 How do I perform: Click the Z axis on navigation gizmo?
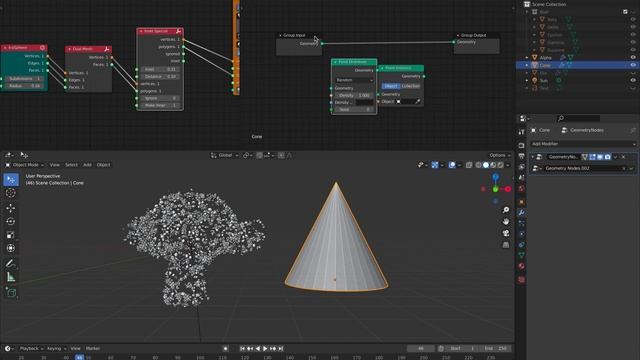point(495,177)
